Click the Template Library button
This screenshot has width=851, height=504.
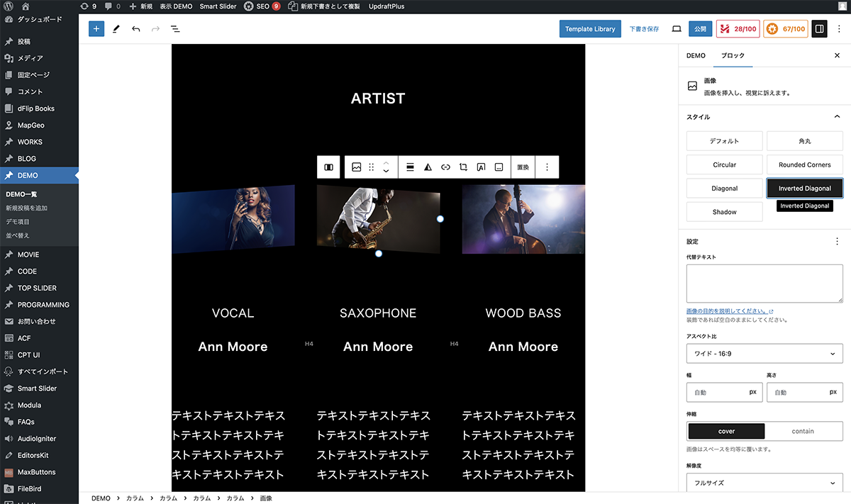coord(589,29)
